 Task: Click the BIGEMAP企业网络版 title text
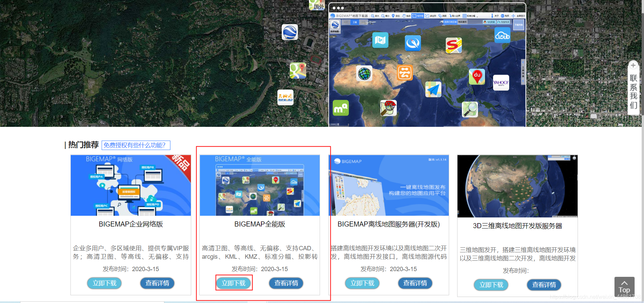[x=131, y=224]
